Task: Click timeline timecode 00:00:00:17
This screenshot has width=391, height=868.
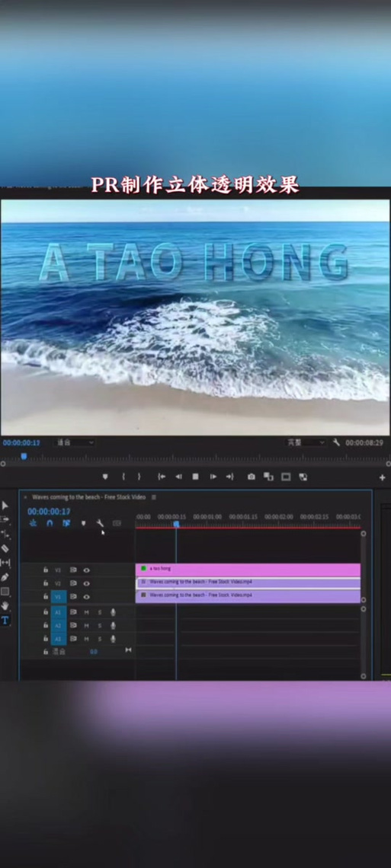Action: coord(49,512)
